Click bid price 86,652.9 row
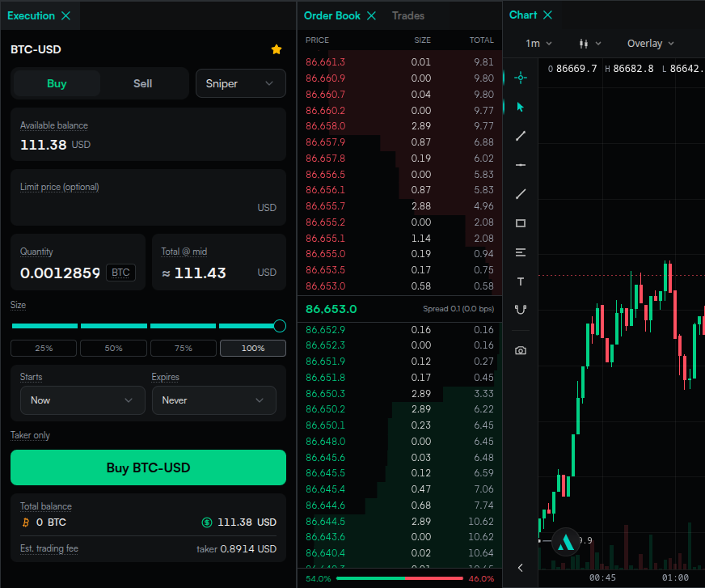 (399, 330)
